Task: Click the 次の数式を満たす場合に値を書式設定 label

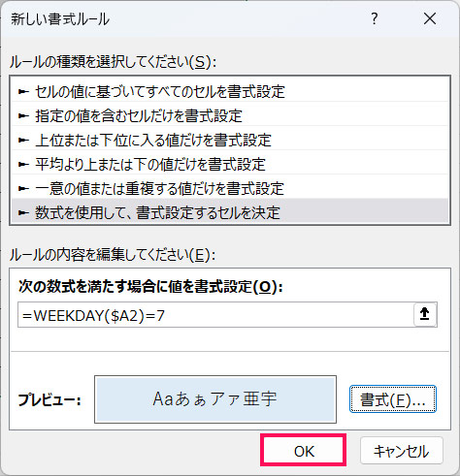Action: tap(150, 287)
